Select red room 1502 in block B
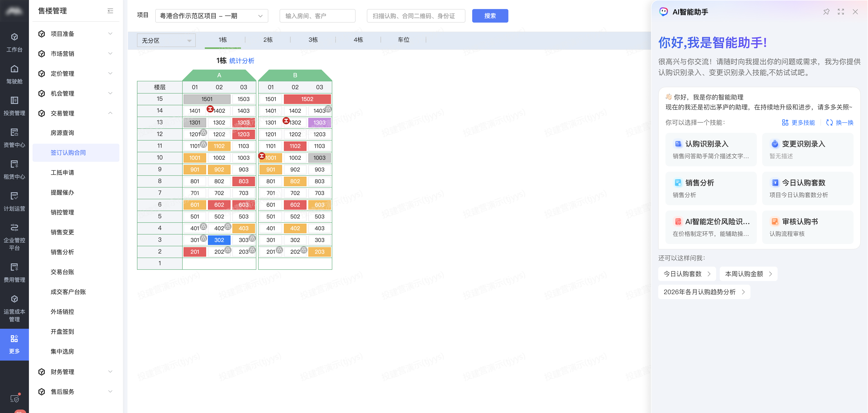Image resolution: width=868 pixels, height=413 pixels. pos(307,99)
